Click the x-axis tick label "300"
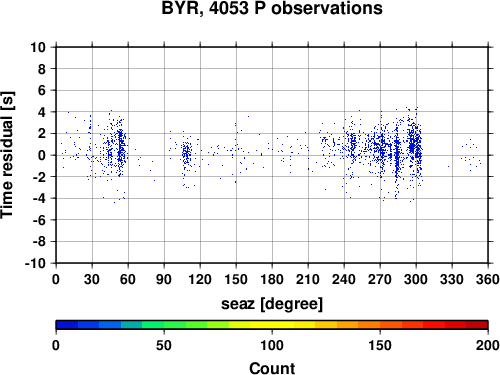Image resolution: width=500 pixels, height=375 pixels. pos(416,279)
